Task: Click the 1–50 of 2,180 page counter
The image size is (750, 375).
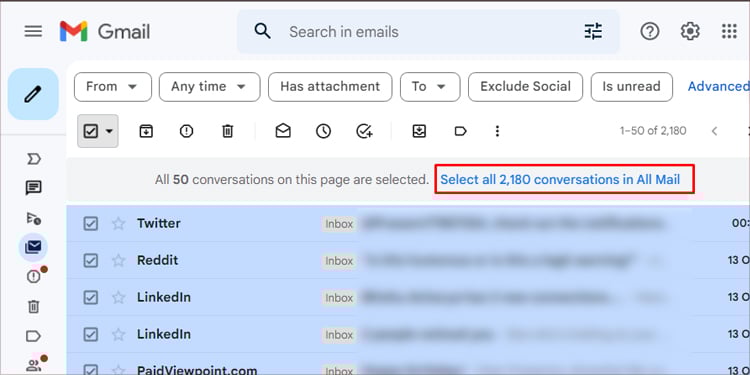Action: click(x=653, y=131)
